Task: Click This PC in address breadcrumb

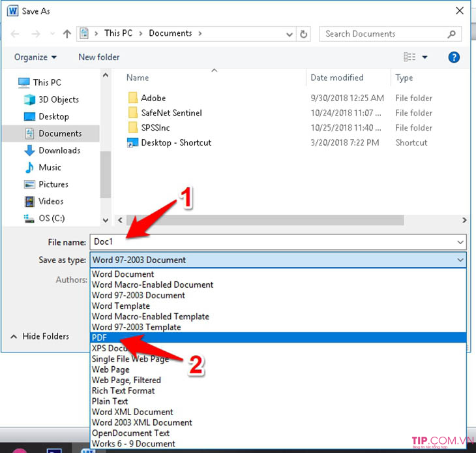Action: 119,33
